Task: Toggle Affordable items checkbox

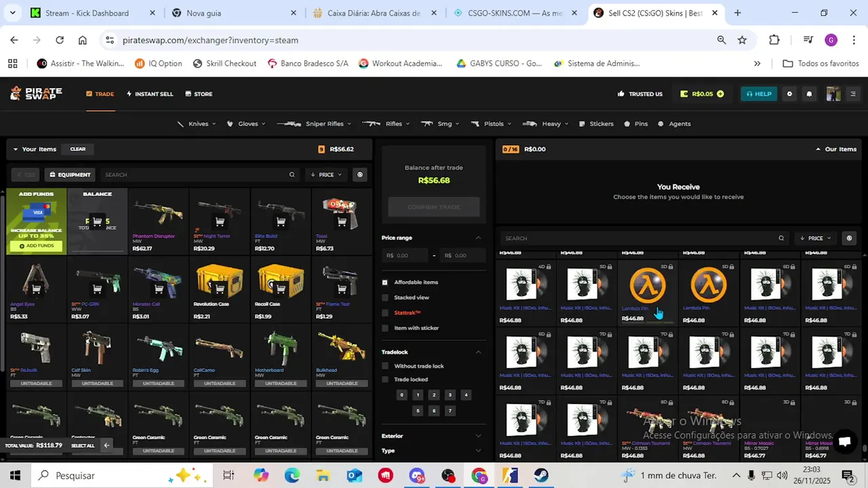Action: 385,282
